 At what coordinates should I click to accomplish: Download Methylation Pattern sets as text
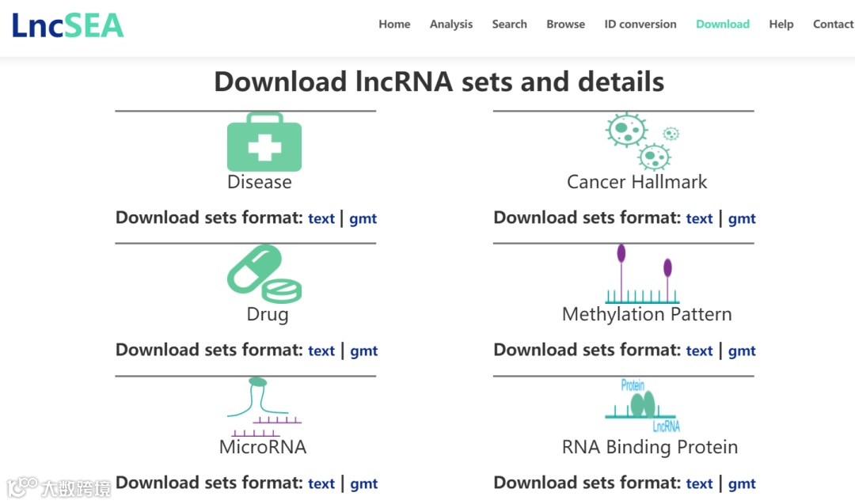coord(699,351)
